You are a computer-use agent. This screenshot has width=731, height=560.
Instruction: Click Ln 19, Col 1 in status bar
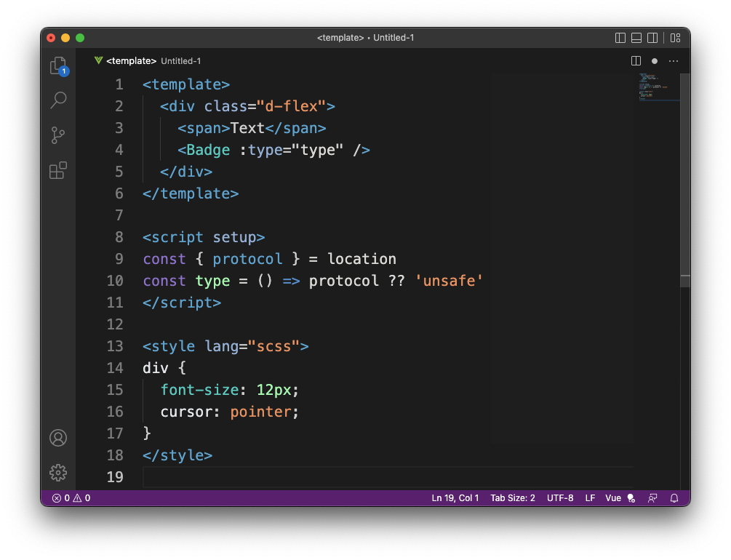pos(455,498)
